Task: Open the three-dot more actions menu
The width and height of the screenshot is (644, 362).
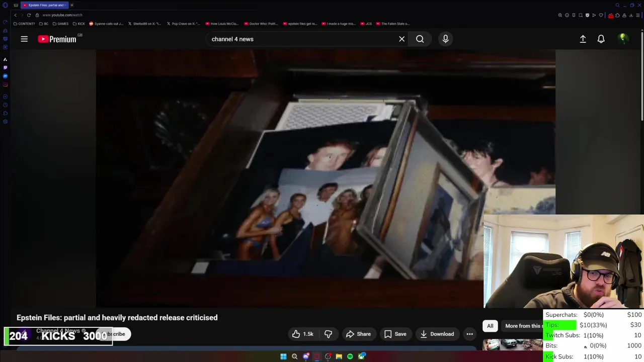Action: click(x=469, y=334)
